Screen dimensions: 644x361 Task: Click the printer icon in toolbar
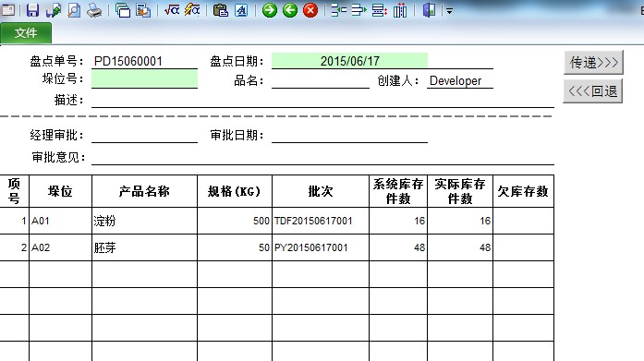pyautogui.click(x=94, y=10)
